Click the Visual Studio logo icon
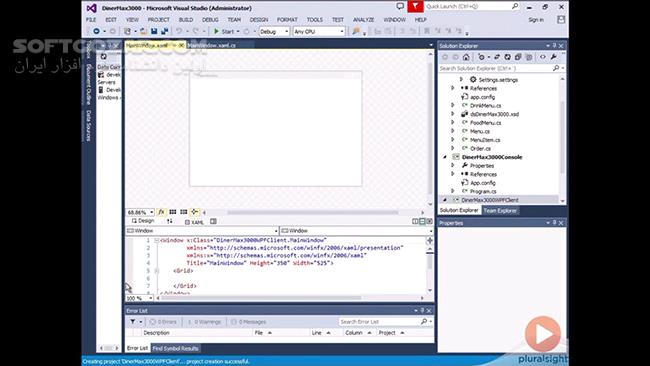 coord(92,8)
